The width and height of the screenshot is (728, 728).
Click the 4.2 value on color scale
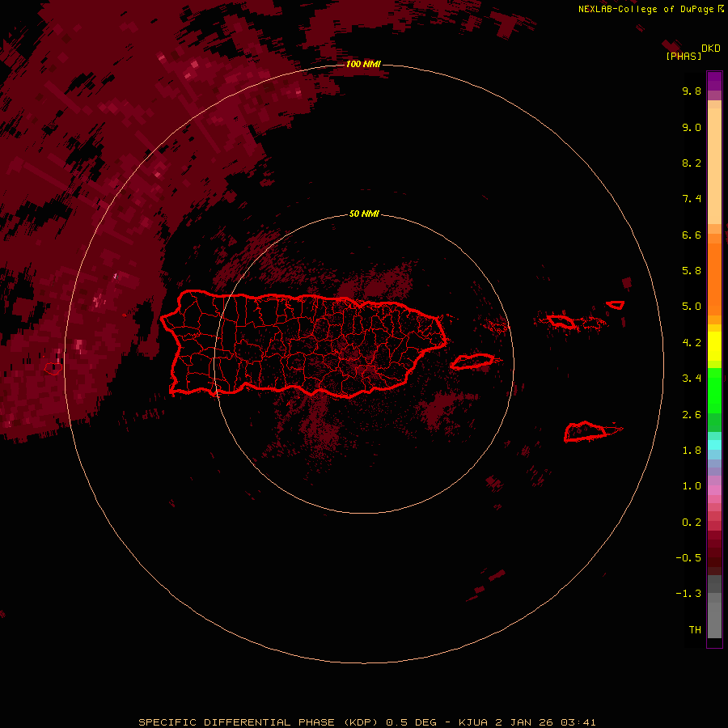(692, 343)
